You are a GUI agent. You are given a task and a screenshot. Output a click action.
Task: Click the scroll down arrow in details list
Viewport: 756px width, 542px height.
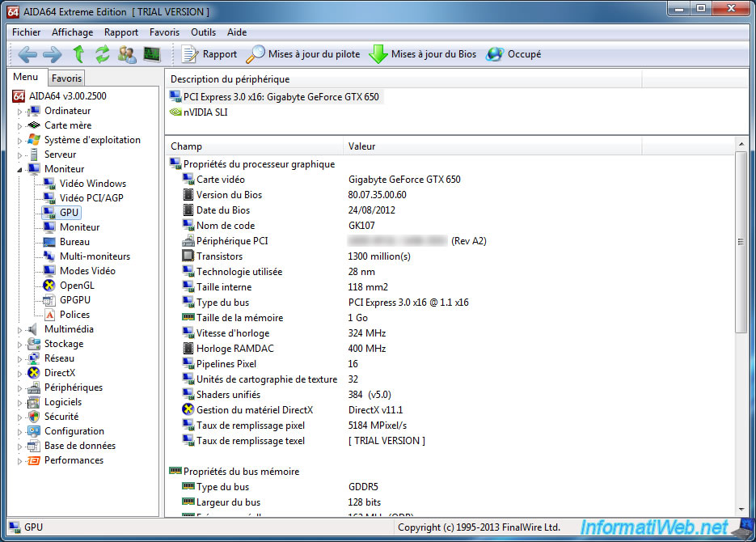click(741, 509)
